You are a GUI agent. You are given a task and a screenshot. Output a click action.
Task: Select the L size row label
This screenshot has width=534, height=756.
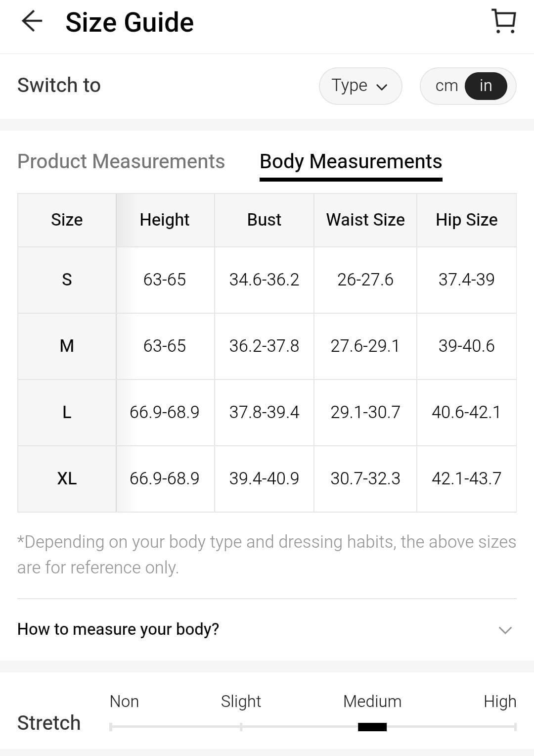click(x=67, y=412)
